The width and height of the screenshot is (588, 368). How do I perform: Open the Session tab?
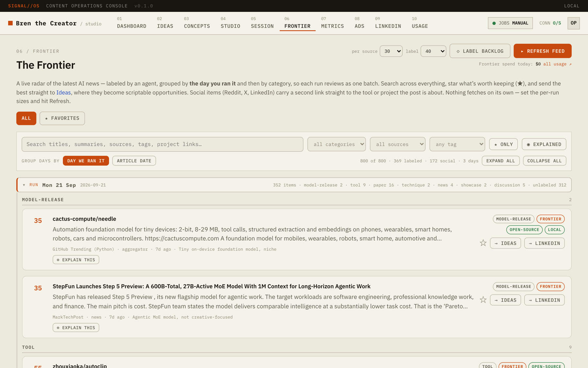click(x=262, y=23)
